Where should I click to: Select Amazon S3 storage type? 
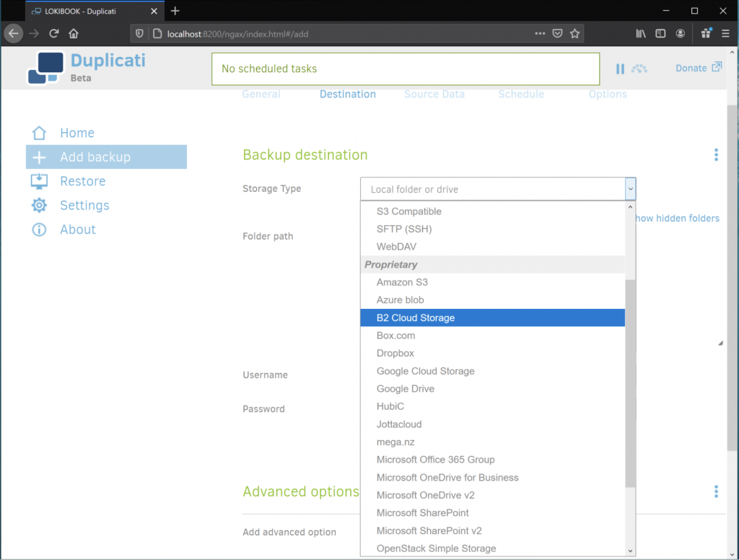coord(492,282)
